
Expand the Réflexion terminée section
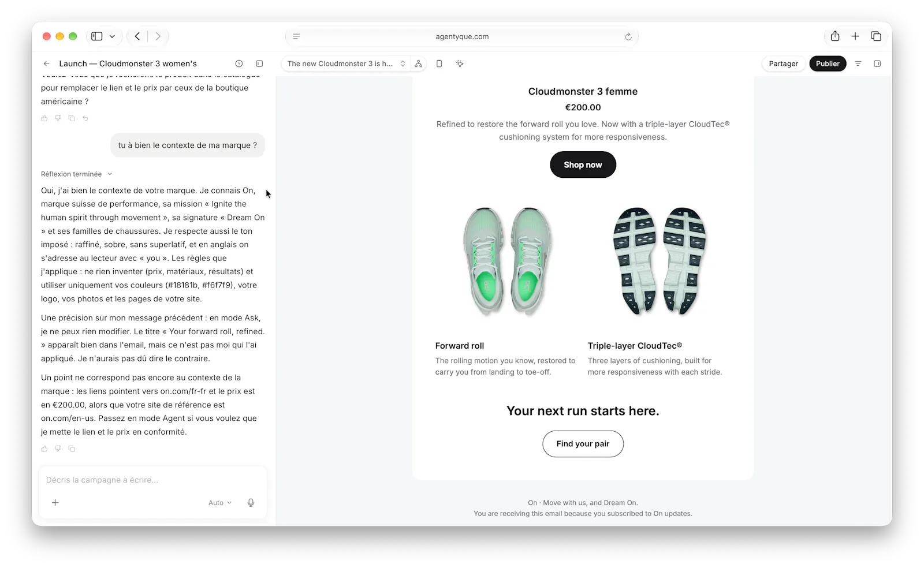point(76,174)
